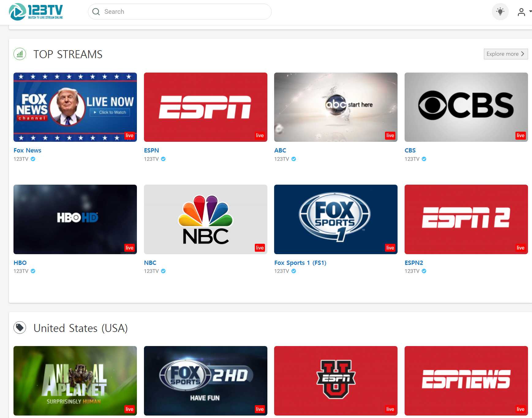Open the ESPNEWS thumbnail

[x=466, y=381]
